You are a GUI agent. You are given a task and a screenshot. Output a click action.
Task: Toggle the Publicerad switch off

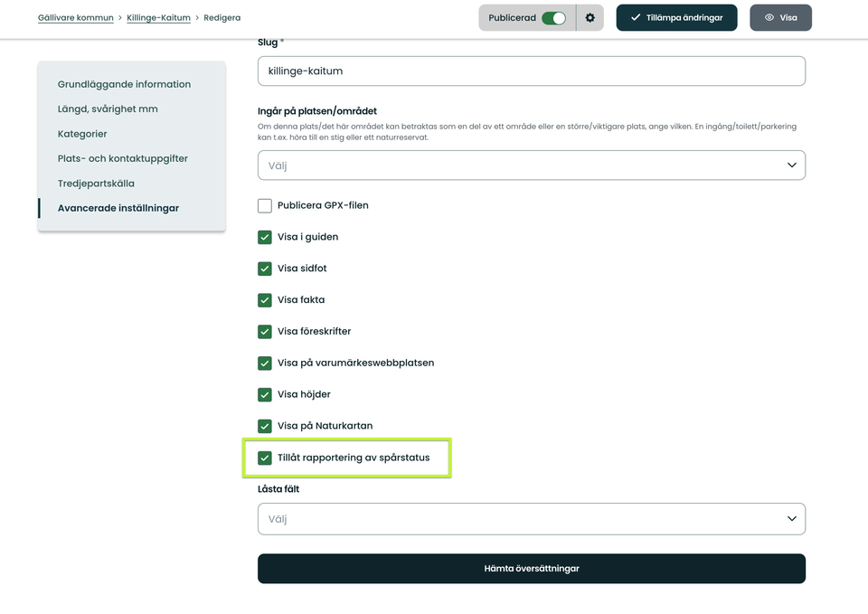[x=553, y=18]
